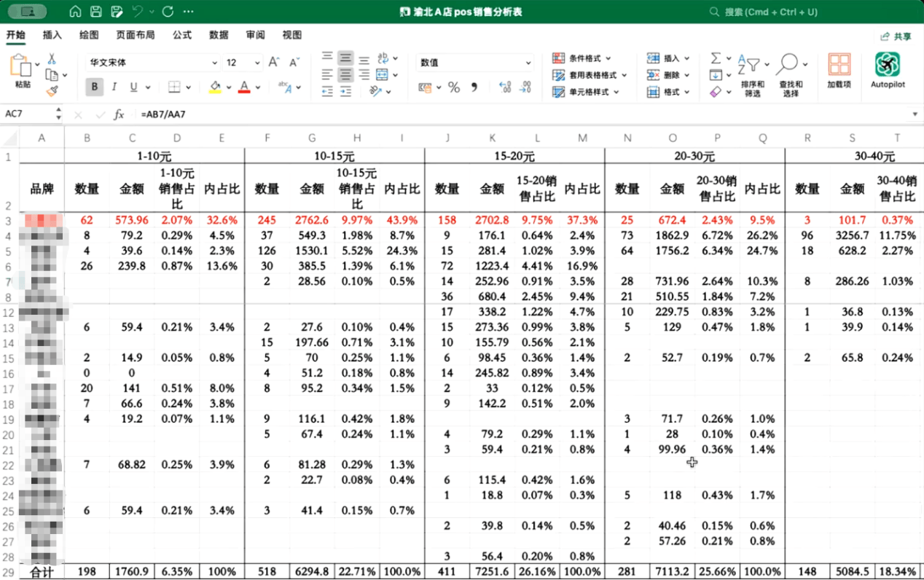924x580 pixels.
Task: Click the AutoSum sigma icon
Action: click(716, 58)
